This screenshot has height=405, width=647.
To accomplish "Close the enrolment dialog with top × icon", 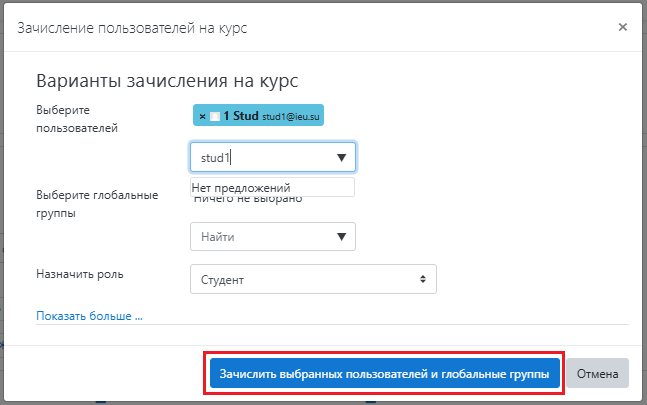I will click(x=622, y=27).
